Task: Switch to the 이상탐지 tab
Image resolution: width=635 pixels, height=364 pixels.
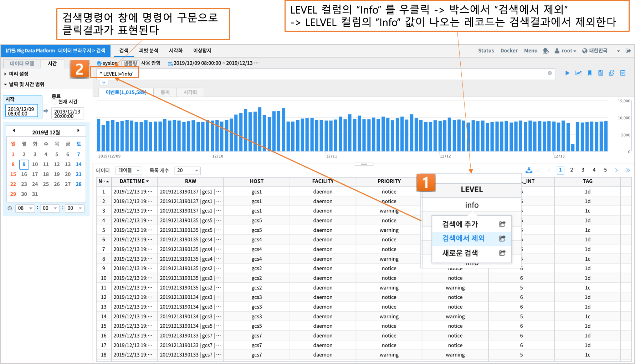Action: [202, 51]
